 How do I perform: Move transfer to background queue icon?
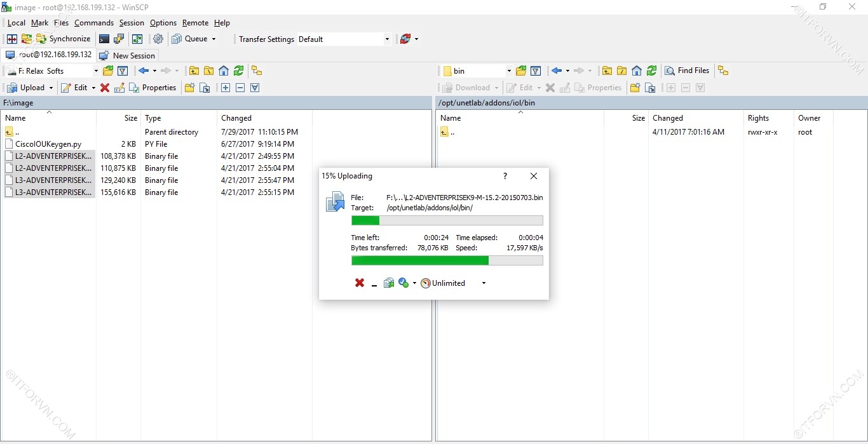coord(389,283)
